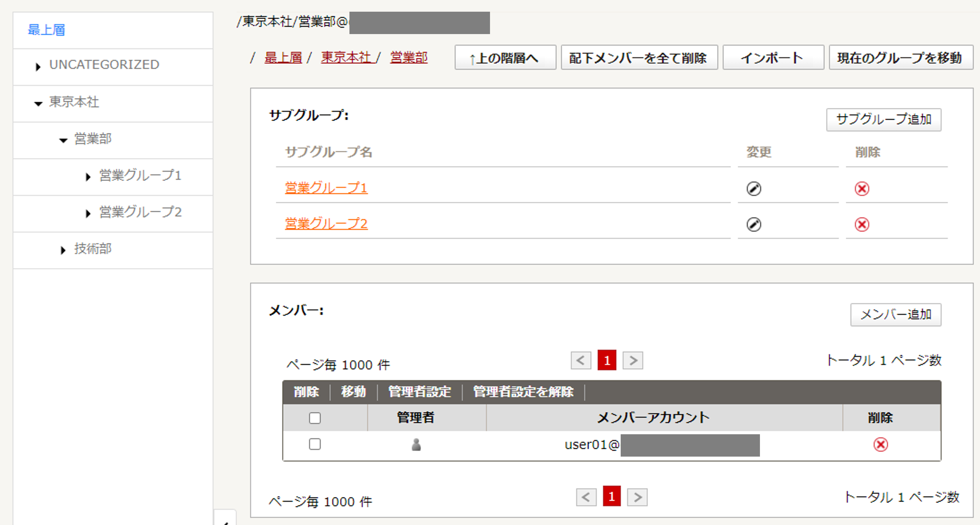Viewport: 980px width, 525px height.
Task: Edit subgroup 営業グループ1 with pencil icon
Action: click(754, 189)
